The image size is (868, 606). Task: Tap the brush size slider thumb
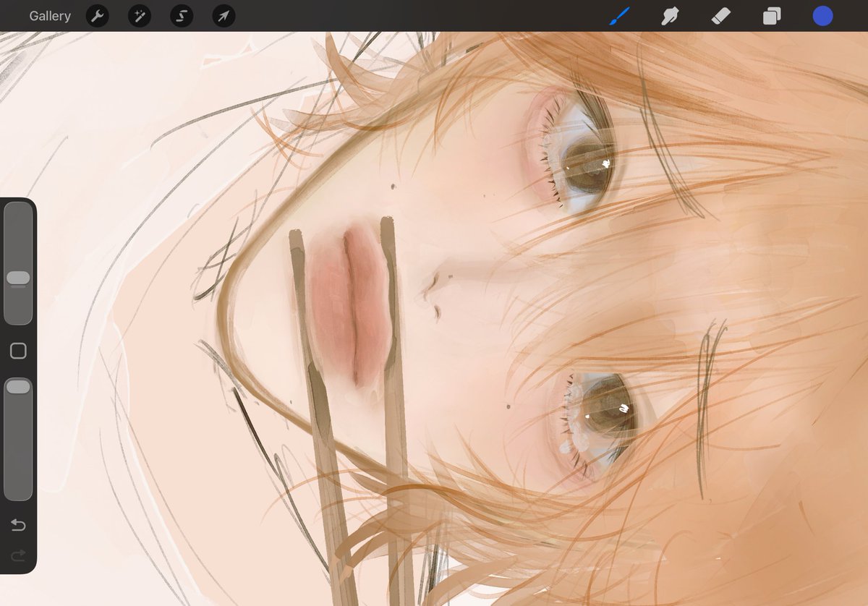[x=19, y=278]
